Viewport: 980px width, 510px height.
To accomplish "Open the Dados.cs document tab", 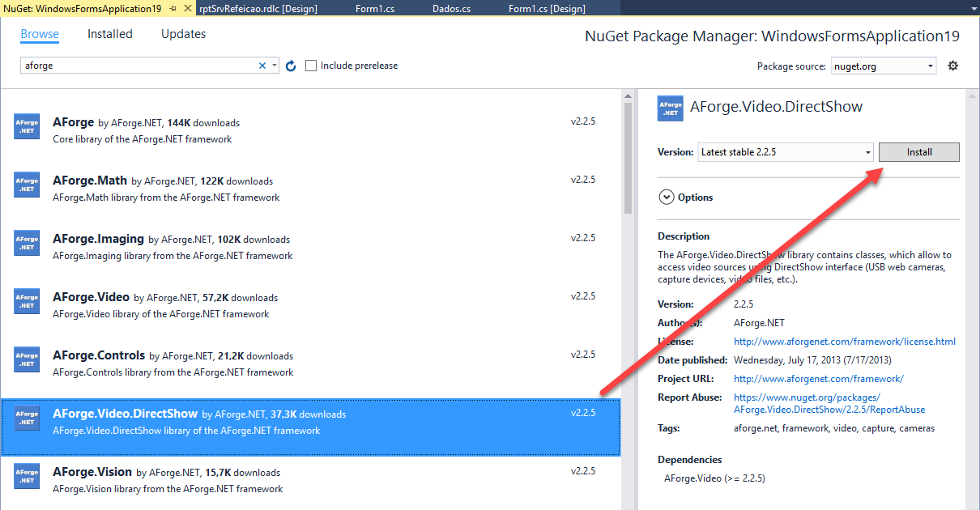I will [452, 8].
